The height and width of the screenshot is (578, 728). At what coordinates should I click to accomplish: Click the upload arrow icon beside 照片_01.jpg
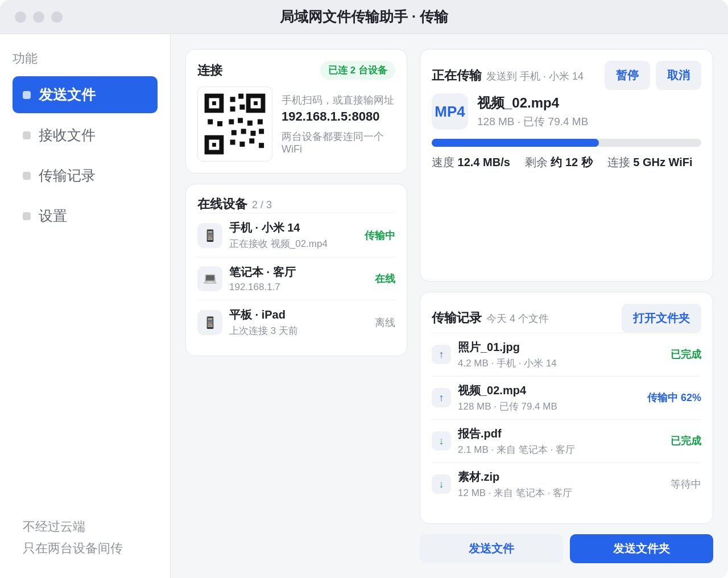pos(441,354)
